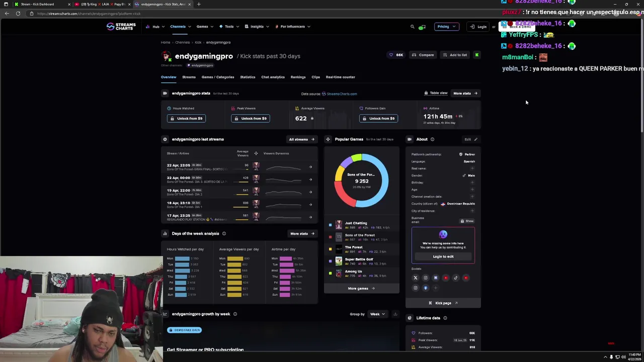644x362 pixels.
Task: Expand the Insights menu dropdown
Action: point(257,27)
